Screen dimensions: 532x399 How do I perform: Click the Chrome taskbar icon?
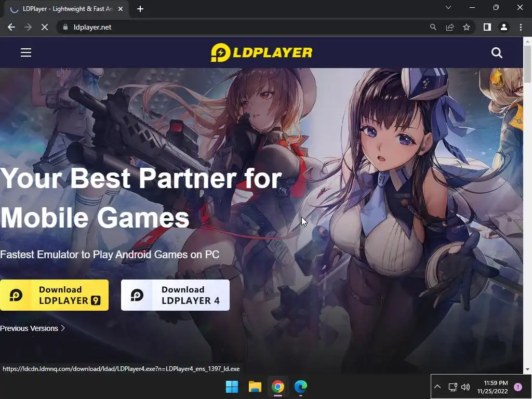tap(277, 387)
